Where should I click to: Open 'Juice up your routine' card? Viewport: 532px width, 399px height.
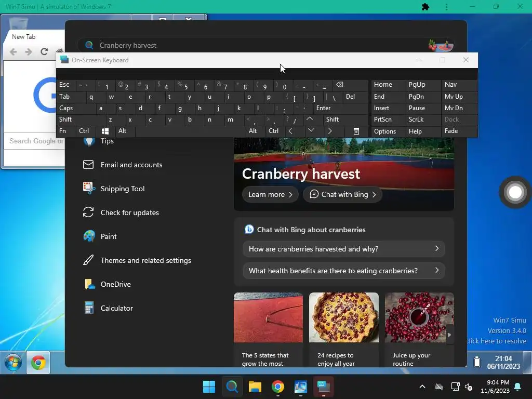[419, 329]
